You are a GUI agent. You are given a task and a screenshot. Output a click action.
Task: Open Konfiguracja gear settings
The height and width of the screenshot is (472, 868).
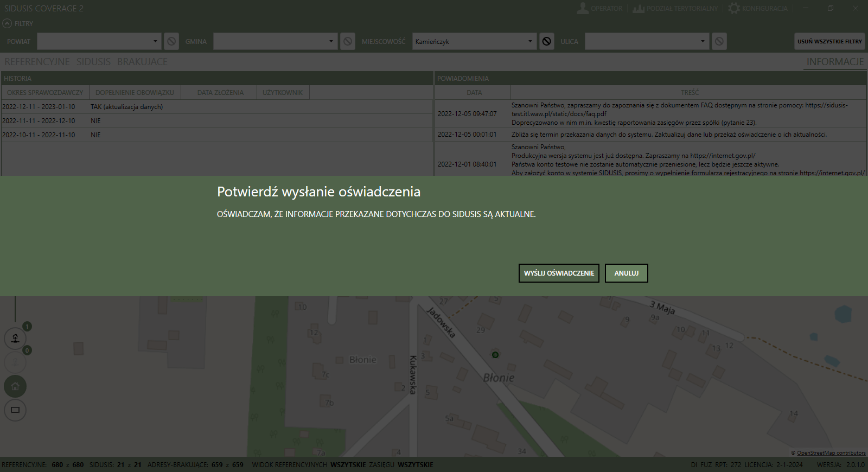(x=734, y=8)
